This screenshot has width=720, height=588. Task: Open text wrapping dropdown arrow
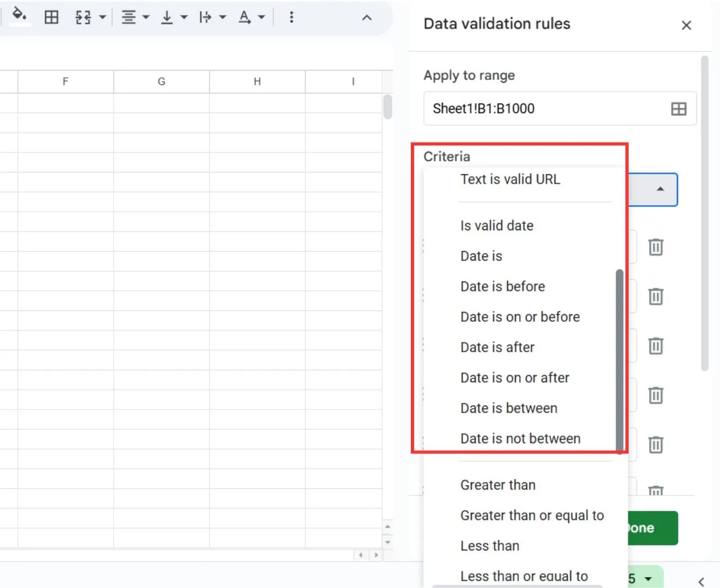coord(223,17)
